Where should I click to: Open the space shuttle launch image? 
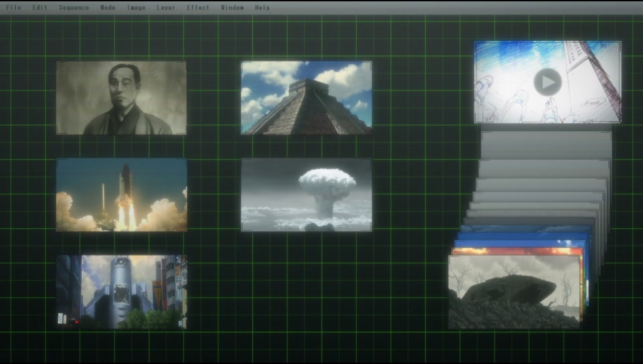pyautogui.click(x=121, y=195)
